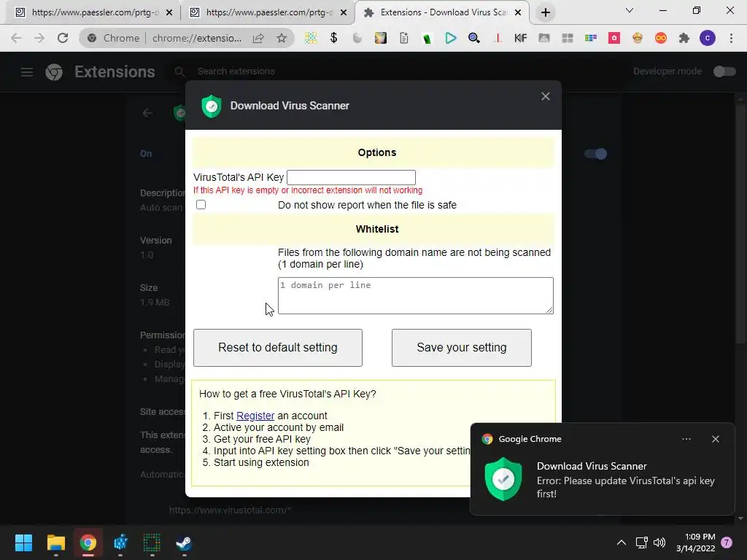This screenshot has width=747, height=560.
Task: Close the second paessler.com tab
Action: (344, 13)
